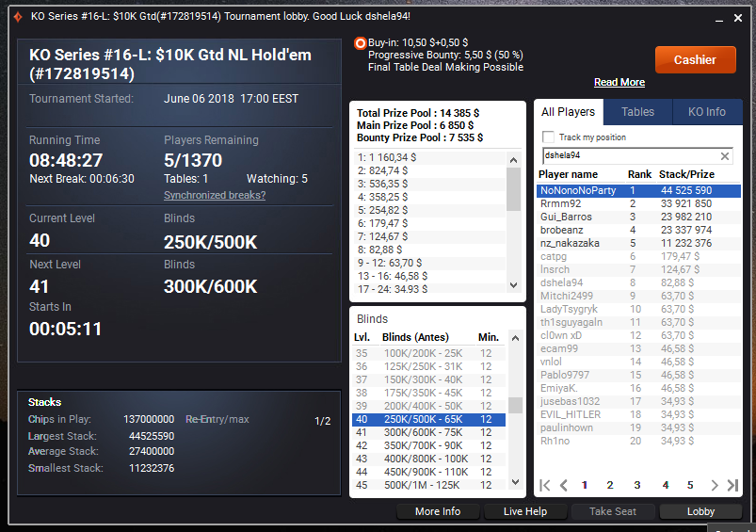
Task: Click the More Info button
Action: pyautogui.click(x=438, y=511)
